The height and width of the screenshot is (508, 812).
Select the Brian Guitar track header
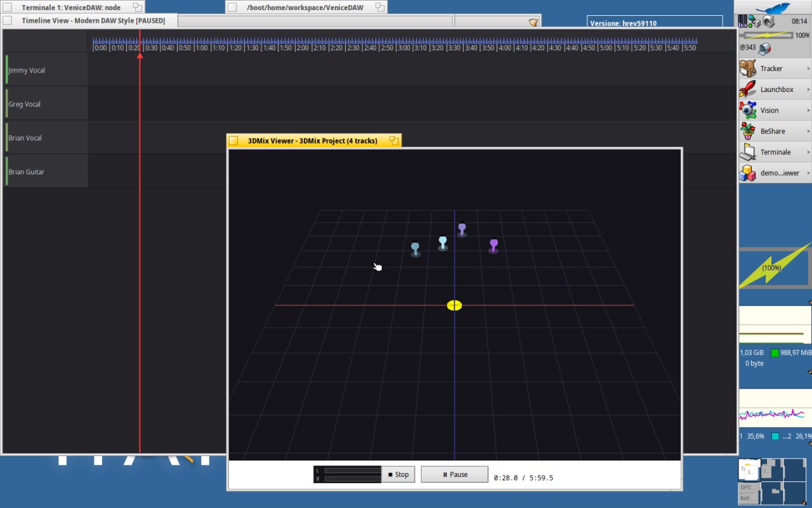coord(46,171)
